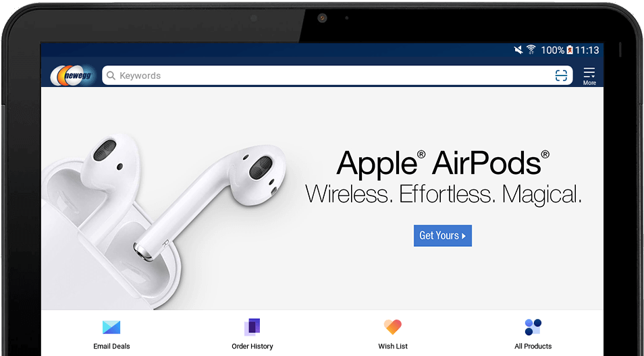Tap the barcode scanner icon in search bar
644x356 pixels.
[x=561, y=76]
